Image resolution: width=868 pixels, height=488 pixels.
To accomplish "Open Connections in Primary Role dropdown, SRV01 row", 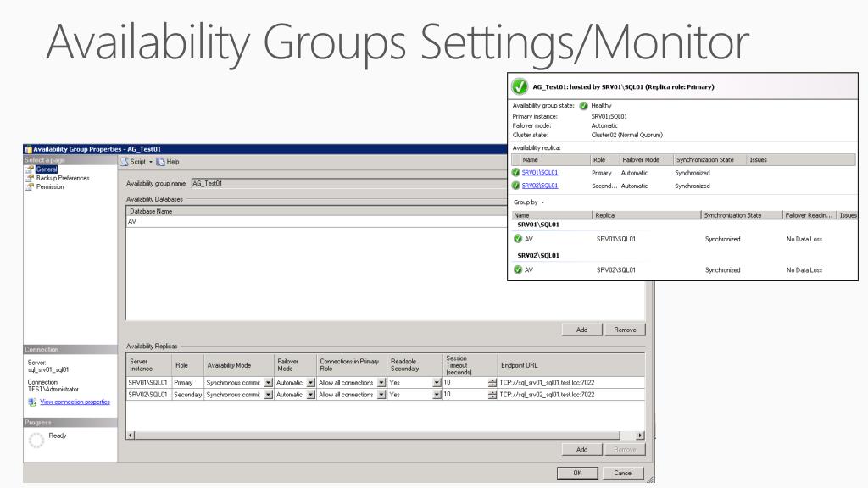I will (381, 382).
